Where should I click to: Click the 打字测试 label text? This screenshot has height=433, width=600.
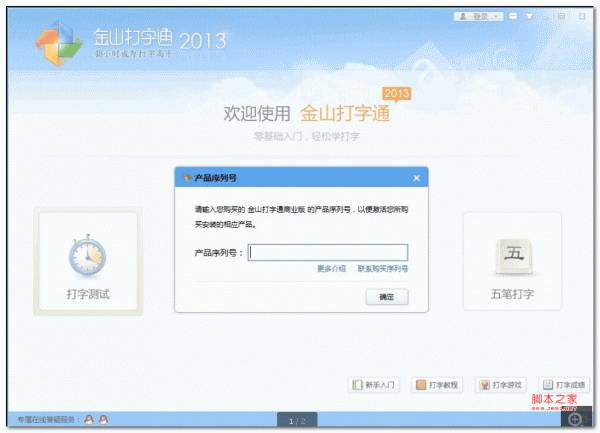coord(88,294)
